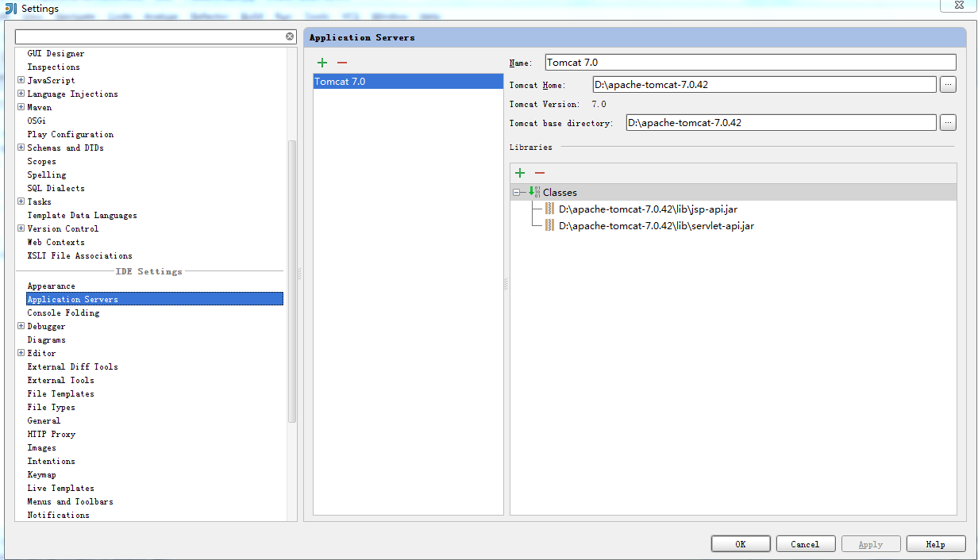Click the Apply button
The height and width of the screenshot is (560, 978).
(870, 544)
